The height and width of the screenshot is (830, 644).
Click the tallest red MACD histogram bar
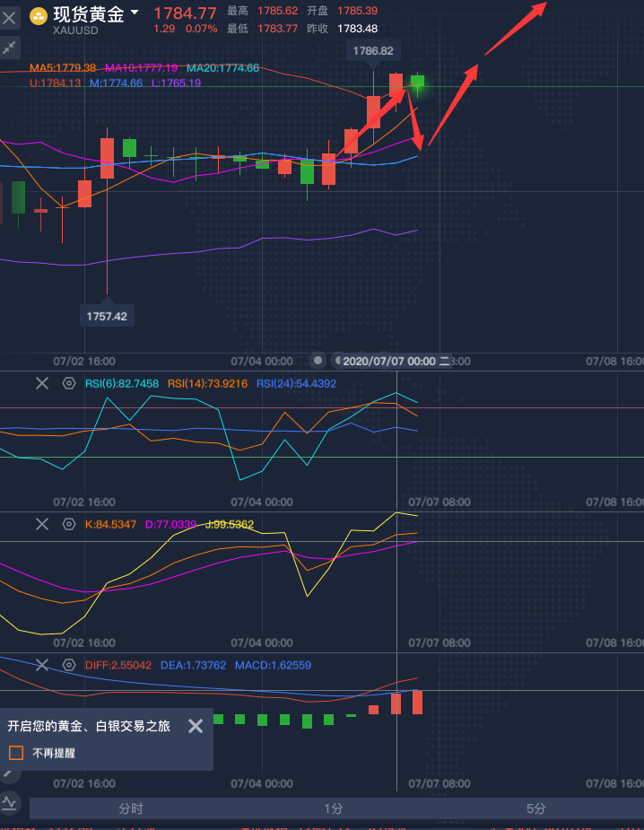[x=417, y=702]
